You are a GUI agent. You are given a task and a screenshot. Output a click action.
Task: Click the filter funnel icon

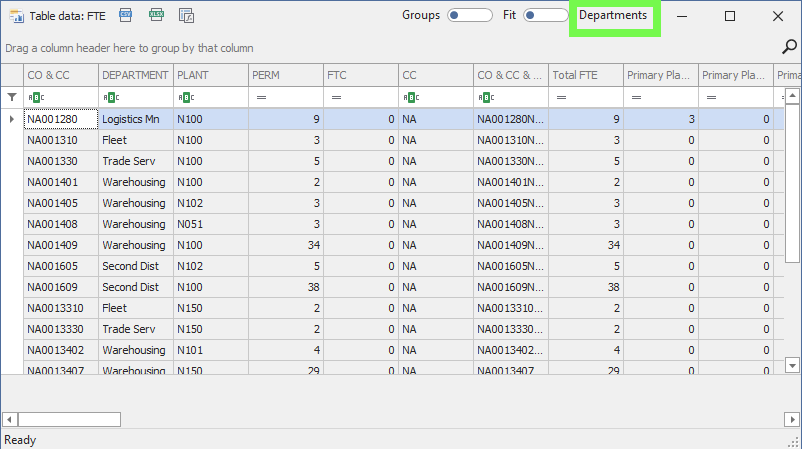click(12, 97)
